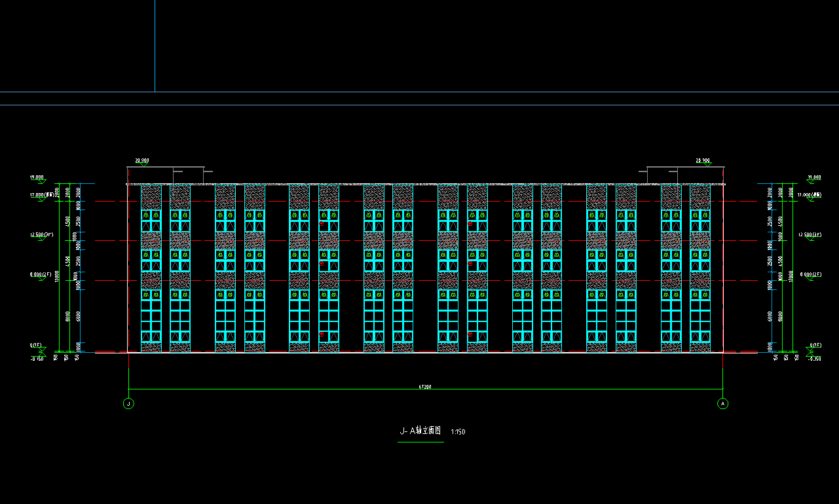This screenshot has height=504, width=839.
Task: Select the right 20.900 roof elevation symbol
Action: point(702,160)
